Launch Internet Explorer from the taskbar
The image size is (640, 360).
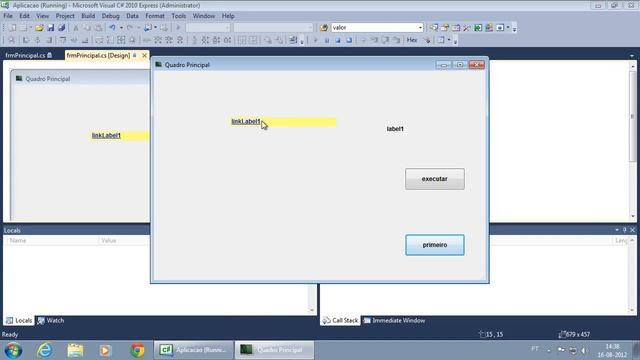(44, 350)
